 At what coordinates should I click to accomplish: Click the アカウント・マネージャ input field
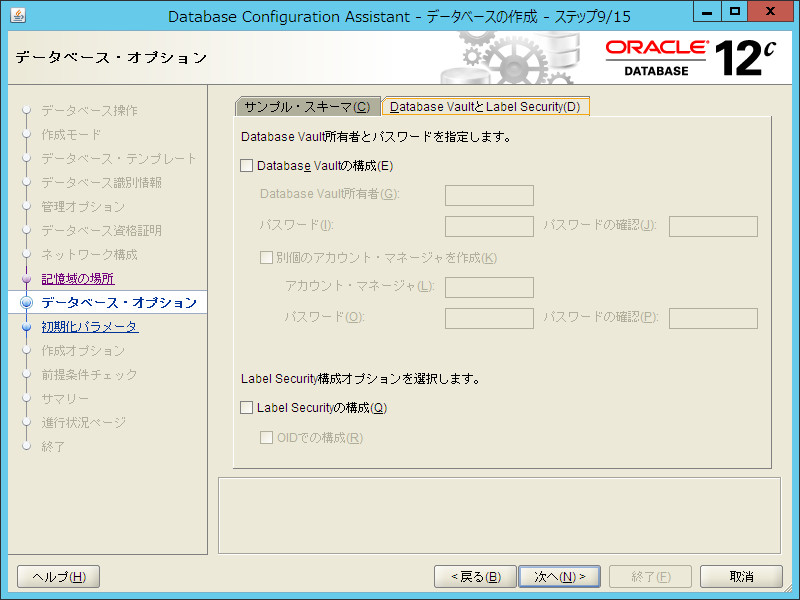click(x=489, y=287)
